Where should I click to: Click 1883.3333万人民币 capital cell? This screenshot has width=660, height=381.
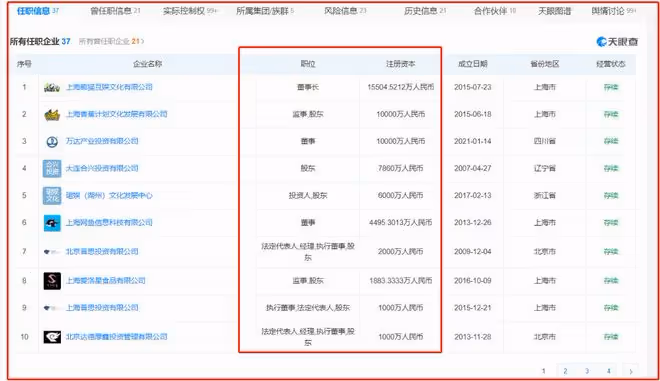400,280
